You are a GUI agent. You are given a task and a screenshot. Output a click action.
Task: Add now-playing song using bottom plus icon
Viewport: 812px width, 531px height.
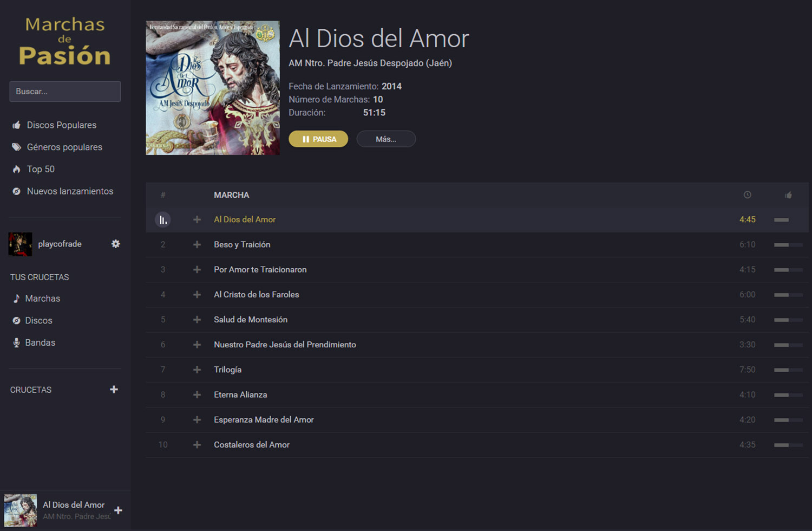118,510
